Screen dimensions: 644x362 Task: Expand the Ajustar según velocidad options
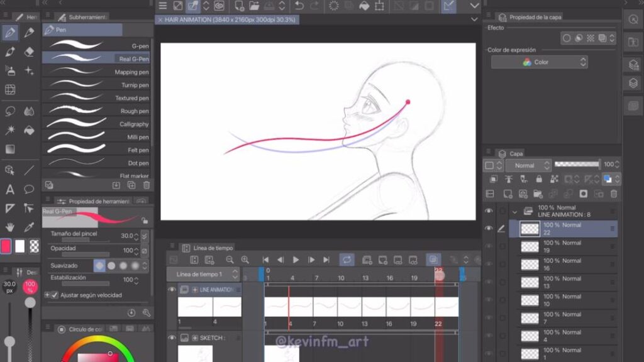click(x=47, y=295)
